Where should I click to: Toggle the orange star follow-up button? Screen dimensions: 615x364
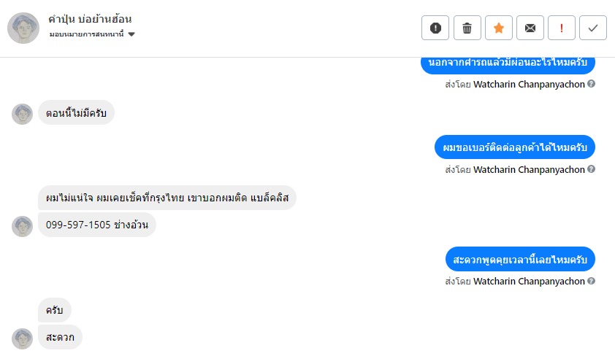499,28
